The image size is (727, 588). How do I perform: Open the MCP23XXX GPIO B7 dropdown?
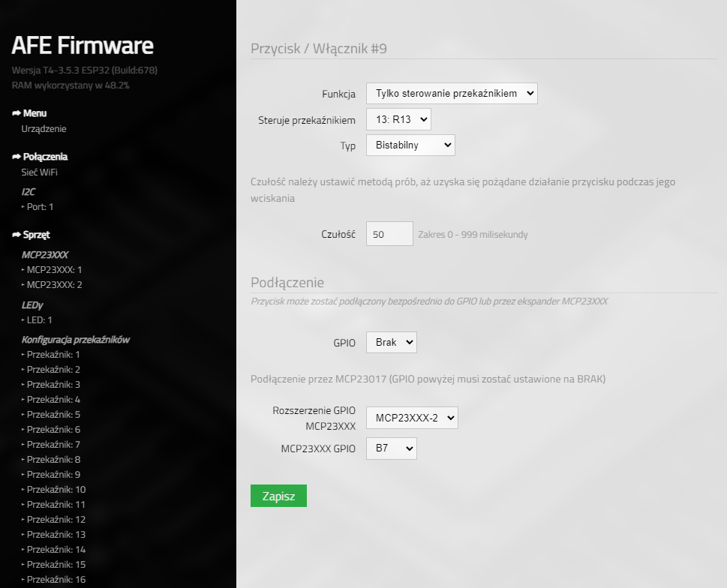point(392,448)
